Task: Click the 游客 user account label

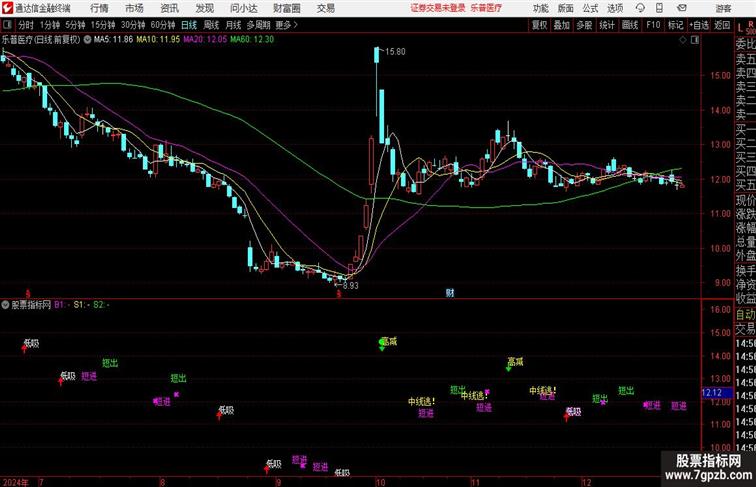Action: 723,8
